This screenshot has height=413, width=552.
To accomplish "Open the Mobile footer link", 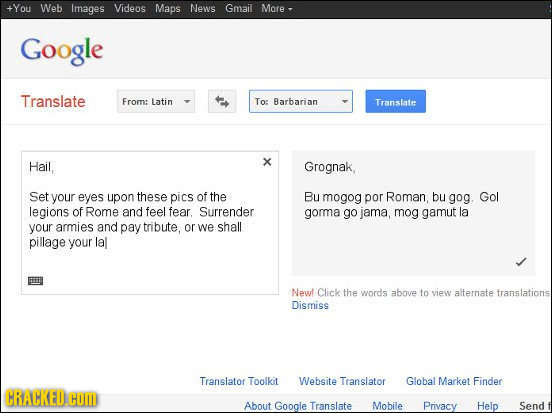I will [x=387, y=406].
